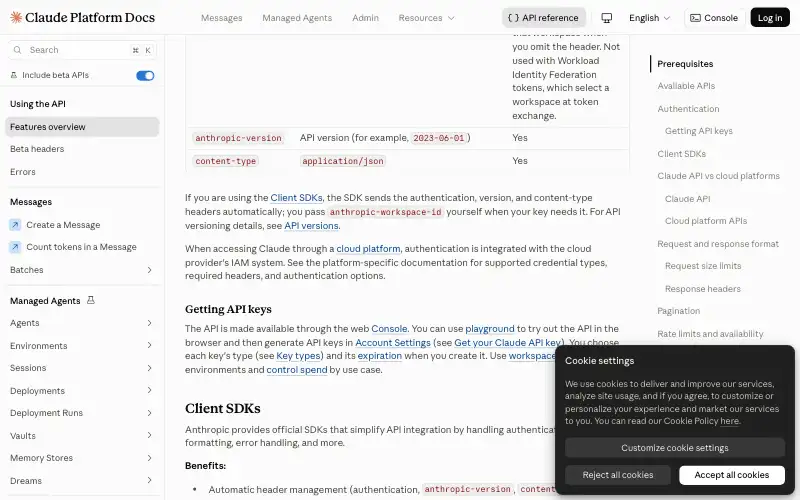Follow the Client SDKs link in the paragraph
Viewport: 800px width, 500px height.
296,198
